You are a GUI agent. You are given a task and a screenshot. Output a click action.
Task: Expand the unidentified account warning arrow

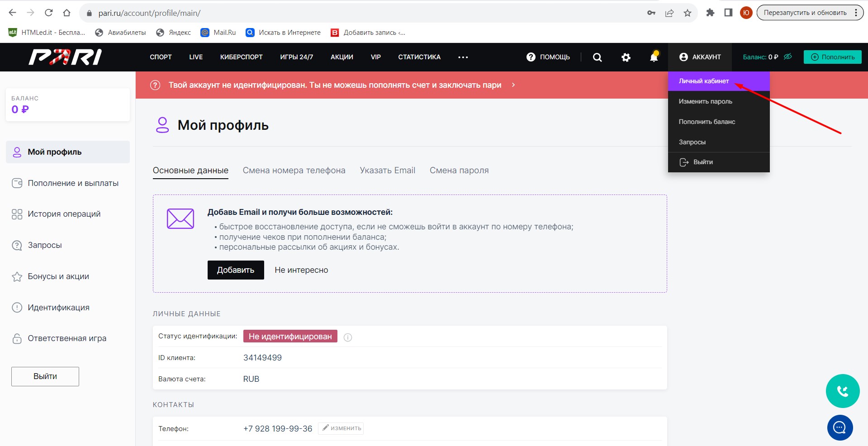[513, 85]
